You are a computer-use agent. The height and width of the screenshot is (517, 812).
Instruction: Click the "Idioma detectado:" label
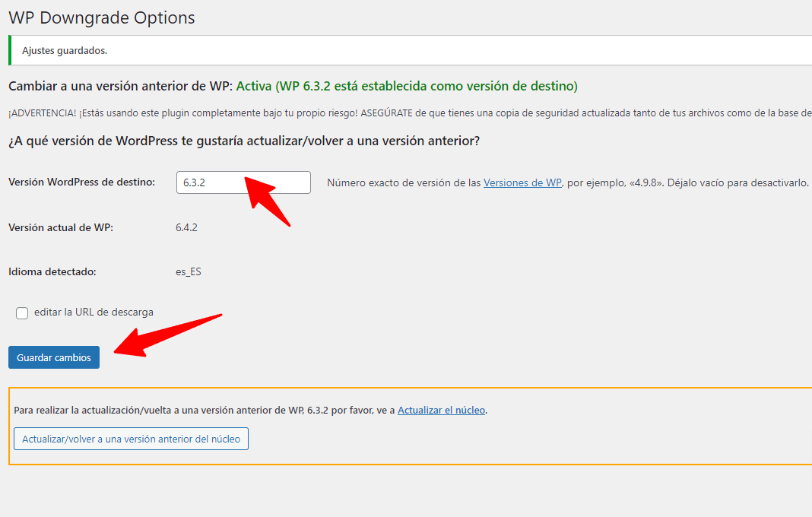click(x=52, y=272)
